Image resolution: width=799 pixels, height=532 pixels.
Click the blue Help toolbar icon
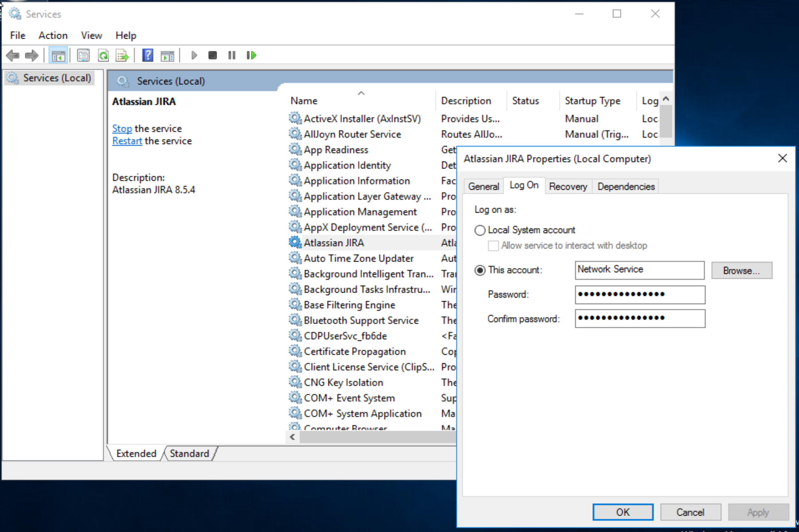(148, 55)
